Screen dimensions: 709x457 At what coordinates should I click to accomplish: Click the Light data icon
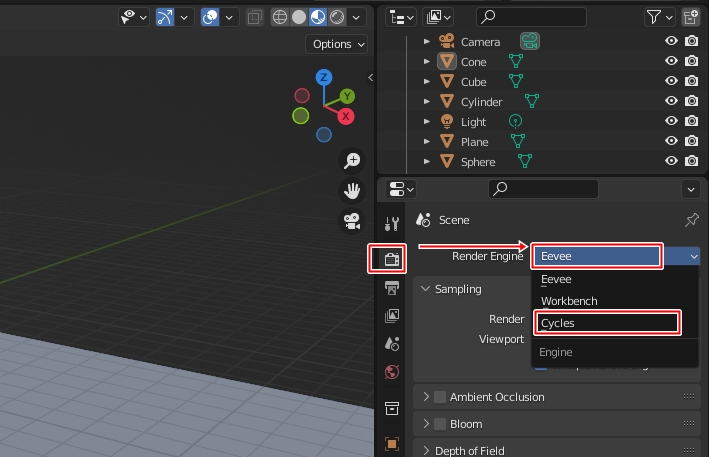[x=515, y=121]
